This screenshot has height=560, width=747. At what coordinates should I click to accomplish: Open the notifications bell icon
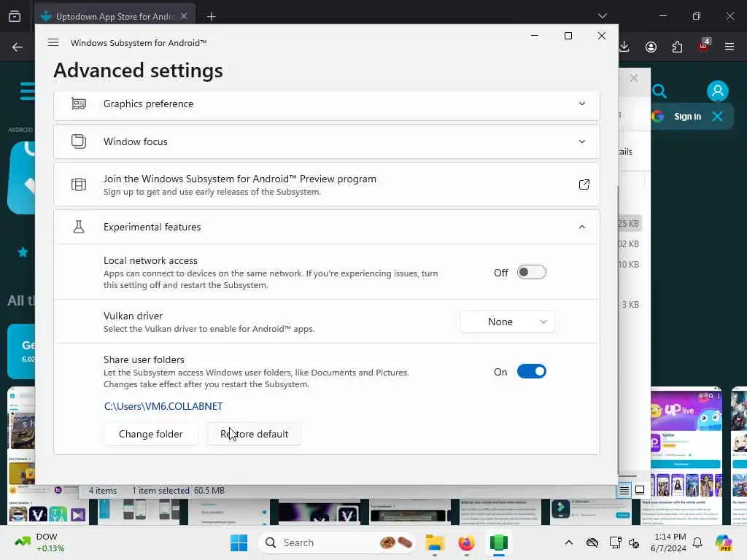click(697, 542)
